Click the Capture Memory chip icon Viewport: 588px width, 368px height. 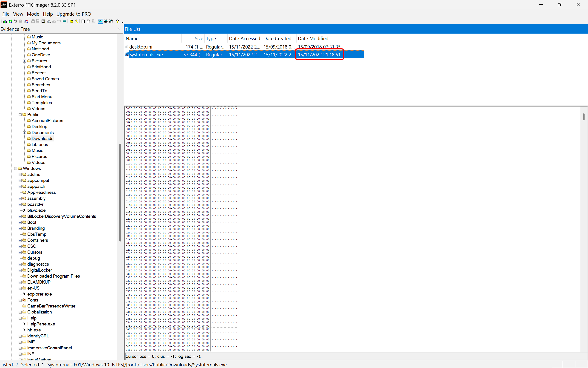click(x=65, y=21)
